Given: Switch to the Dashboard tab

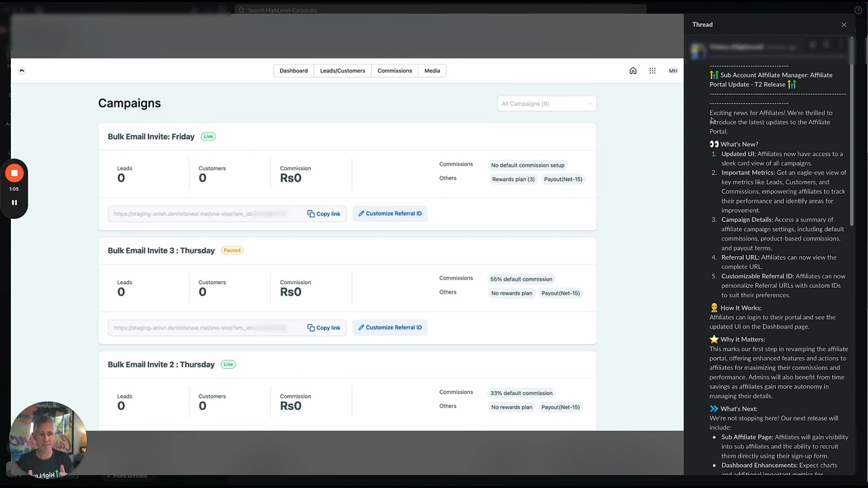Looking at the screenshot, I should click(x=294, y=70).
